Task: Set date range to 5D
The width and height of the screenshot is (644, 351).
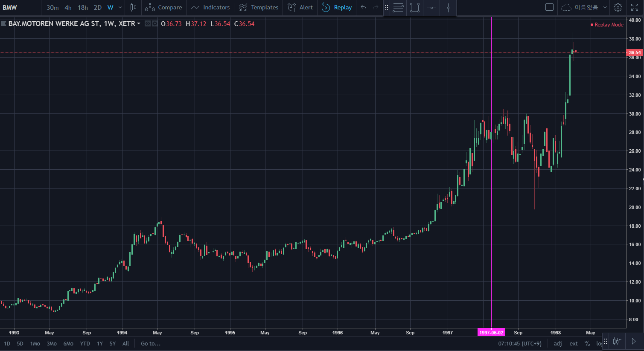Action: 20,343
